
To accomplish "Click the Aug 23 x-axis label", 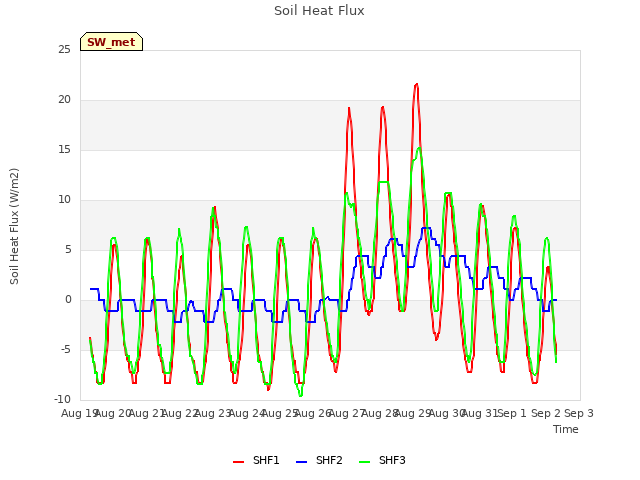I will (213, 413).
